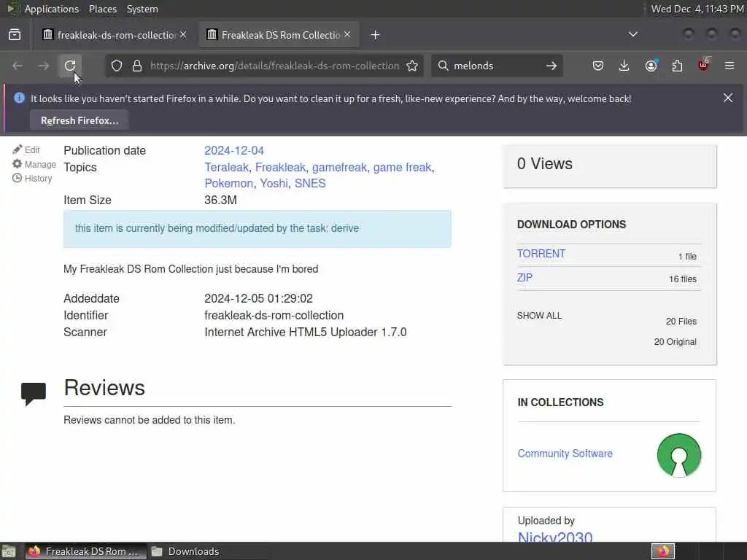Click the Firefox tray icon in bottom panel

663,551
